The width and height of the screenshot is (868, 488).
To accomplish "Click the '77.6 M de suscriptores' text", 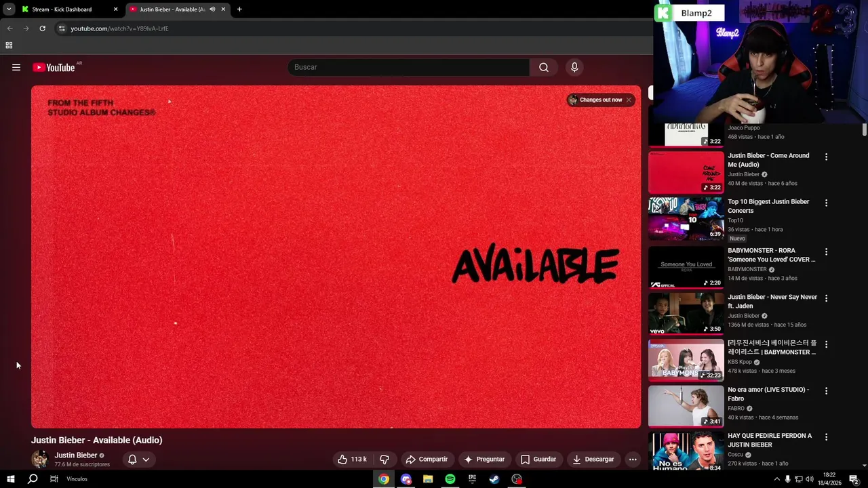I will [x=82, y=464].
